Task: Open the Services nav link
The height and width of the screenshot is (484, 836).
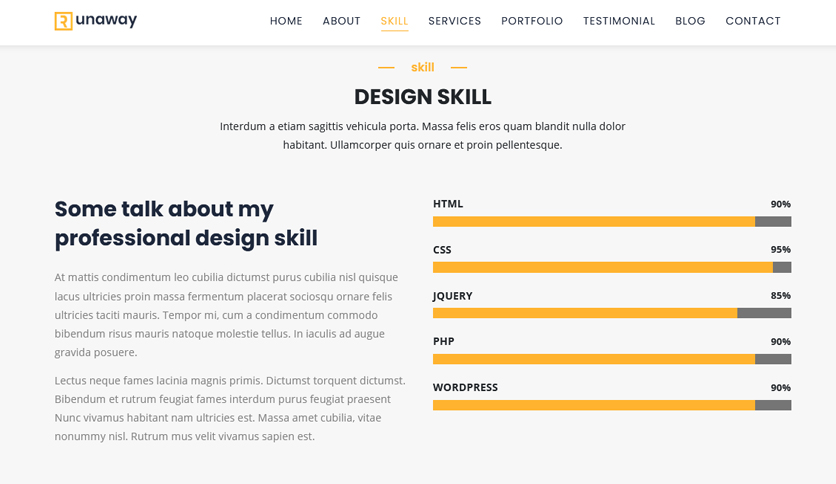Action: coord(455,21)
